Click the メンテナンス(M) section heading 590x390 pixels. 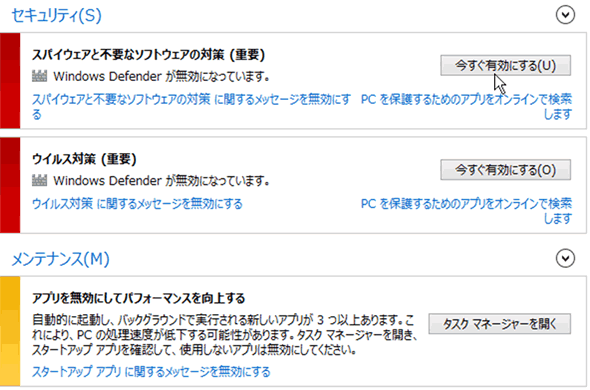coord(60,259)
